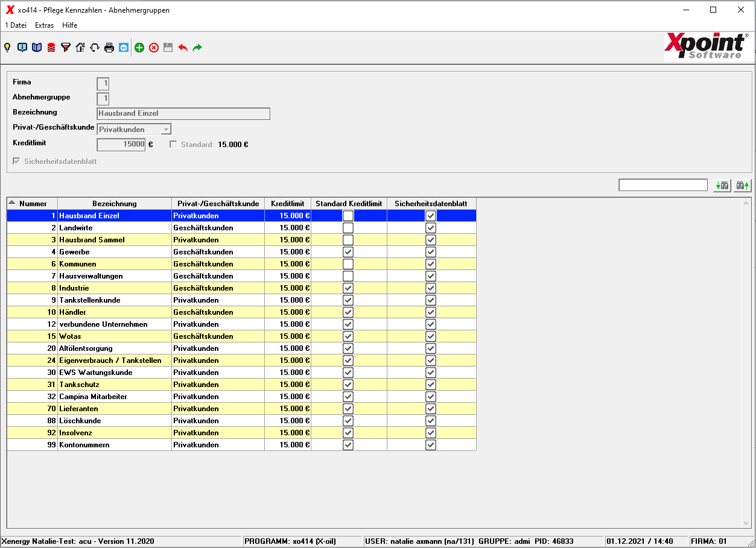Image resolution: width=756 pixels, height=548 pixels.
Task: Toggle Standard Kreditlimit for Hausbrand Einzel row
Action: coord(348,215)
